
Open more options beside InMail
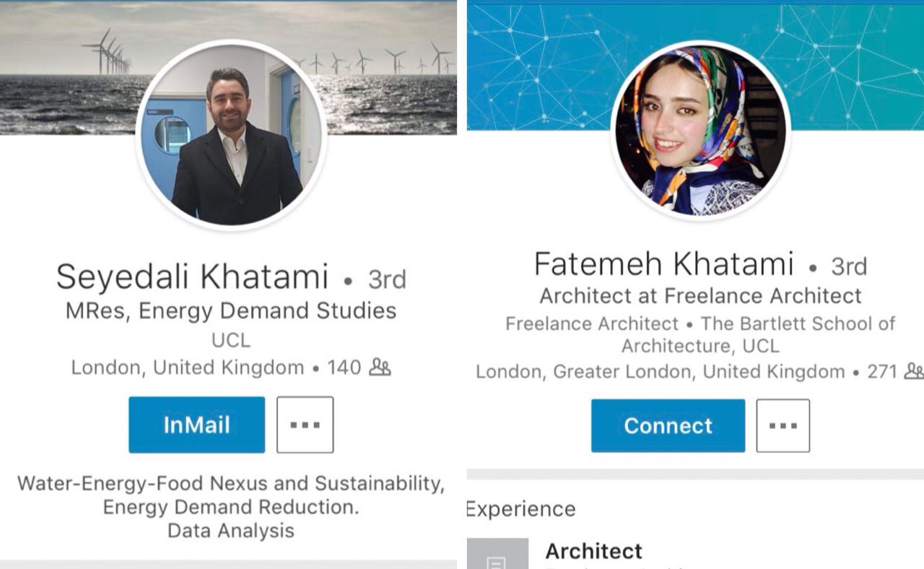click(x=305, y=425)
